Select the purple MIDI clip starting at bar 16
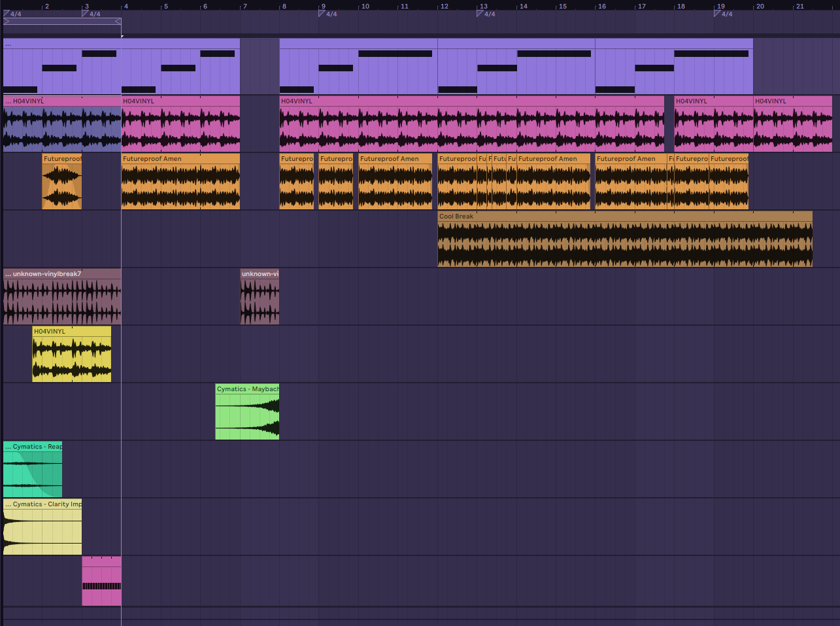This screenshot has height=626, width=840. tap(674, 67)
